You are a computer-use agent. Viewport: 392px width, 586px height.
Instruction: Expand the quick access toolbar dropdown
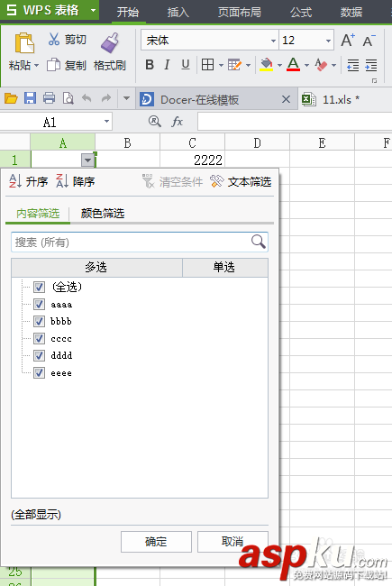[127, 98]
